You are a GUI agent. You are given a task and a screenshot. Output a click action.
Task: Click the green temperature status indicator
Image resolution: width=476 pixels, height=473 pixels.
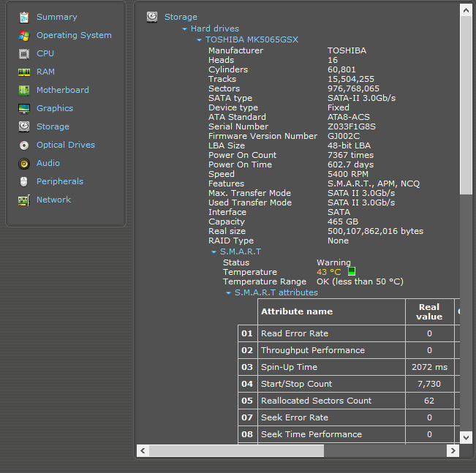click(x=351, y=272)
